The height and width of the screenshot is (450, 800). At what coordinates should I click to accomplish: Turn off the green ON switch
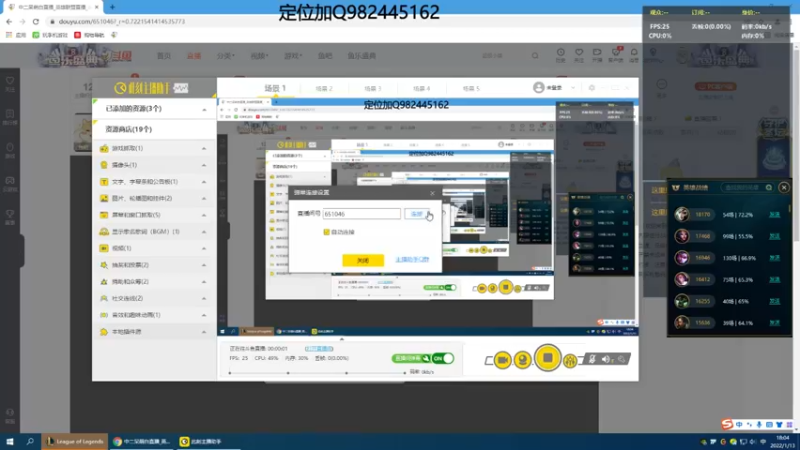pos(442,358)
